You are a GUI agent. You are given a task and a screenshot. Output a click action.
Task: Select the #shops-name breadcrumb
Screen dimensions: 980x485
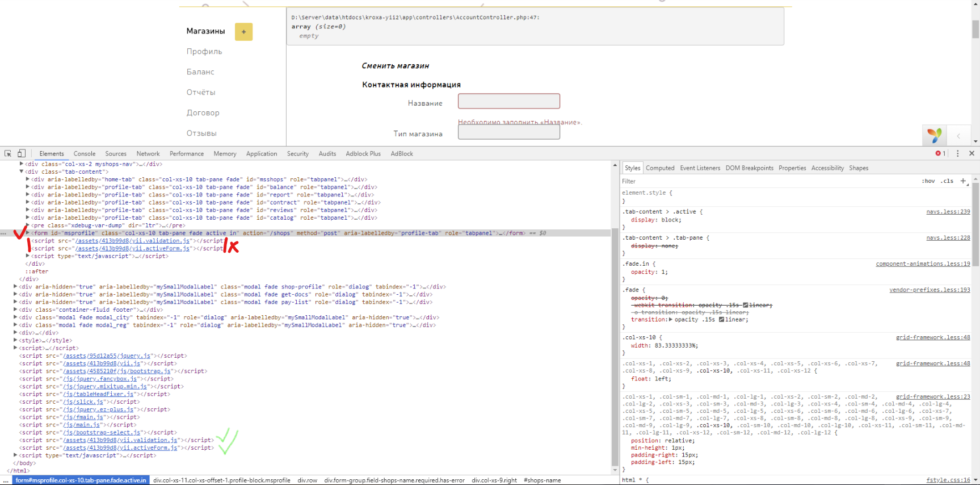(x=542, y=480)
